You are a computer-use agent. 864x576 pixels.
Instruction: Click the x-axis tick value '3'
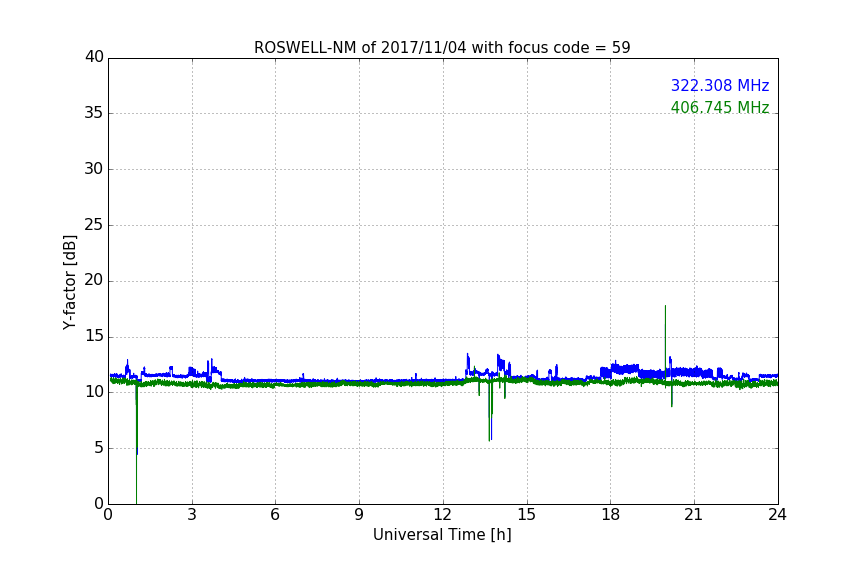click(x=192, y=515)
